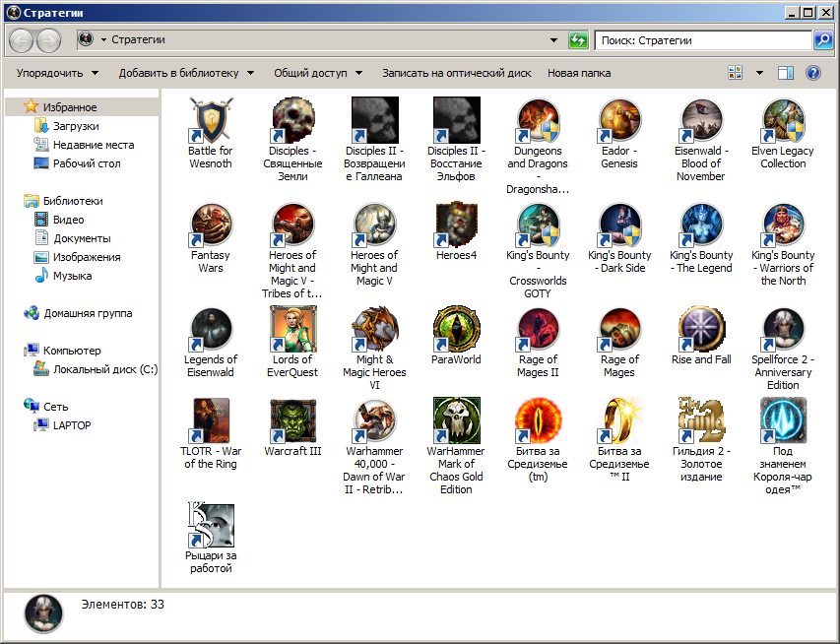Viewport: 840px width, 644px height.
Task: Open Рабочий стол in the sidebar
Action: tap(87, 163)
